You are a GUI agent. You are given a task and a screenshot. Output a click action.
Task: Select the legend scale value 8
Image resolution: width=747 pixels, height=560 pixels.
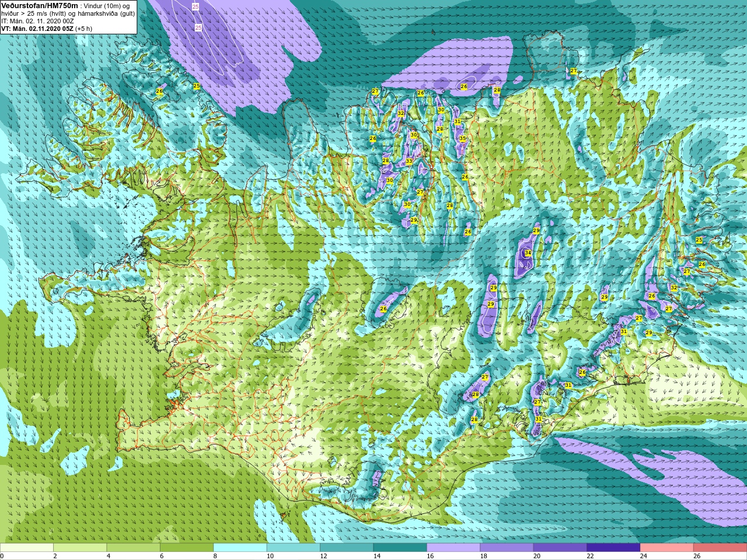pos(215,556)
